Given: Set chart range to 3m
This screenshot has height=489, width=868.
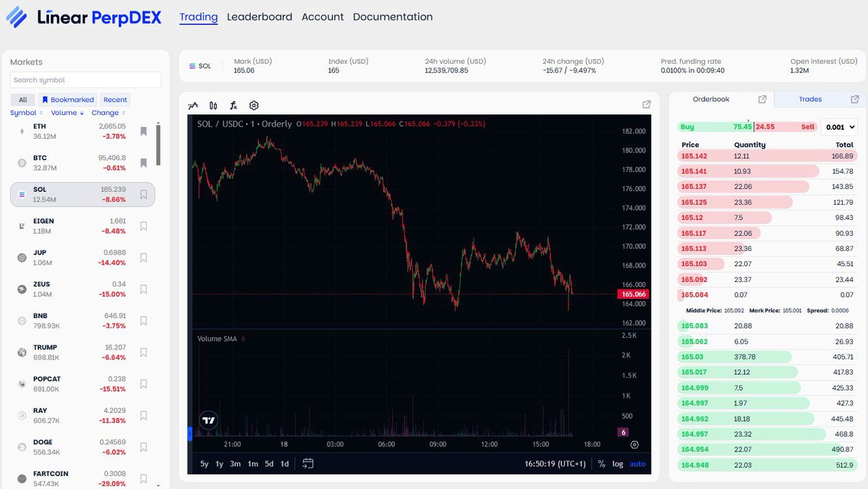Looking at the screenshot, I should point(236,464).
